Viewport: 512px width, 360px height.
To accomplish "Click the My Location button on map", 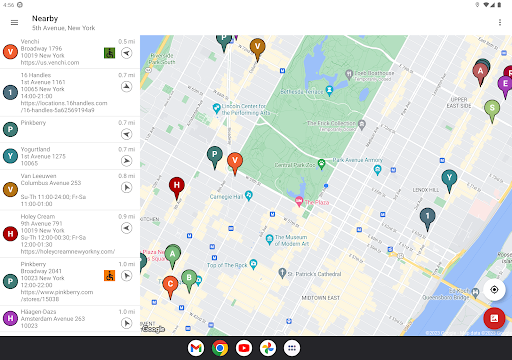I will (494, 290).
